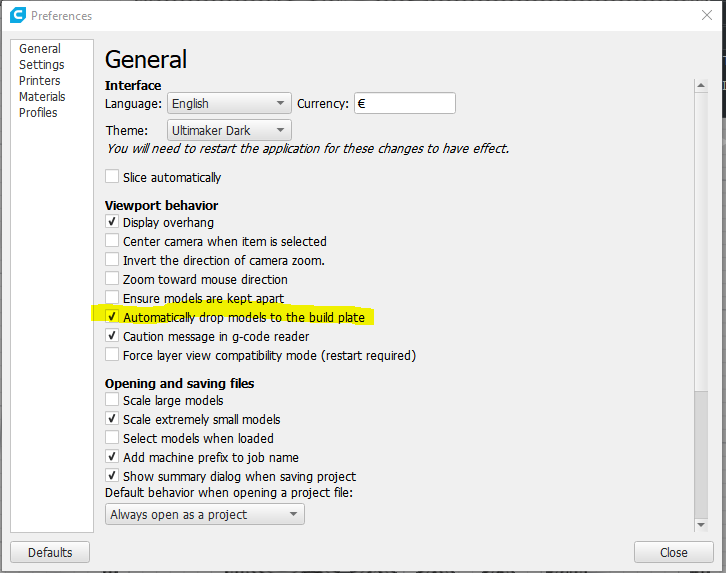Click the restart application notice text

308,149
